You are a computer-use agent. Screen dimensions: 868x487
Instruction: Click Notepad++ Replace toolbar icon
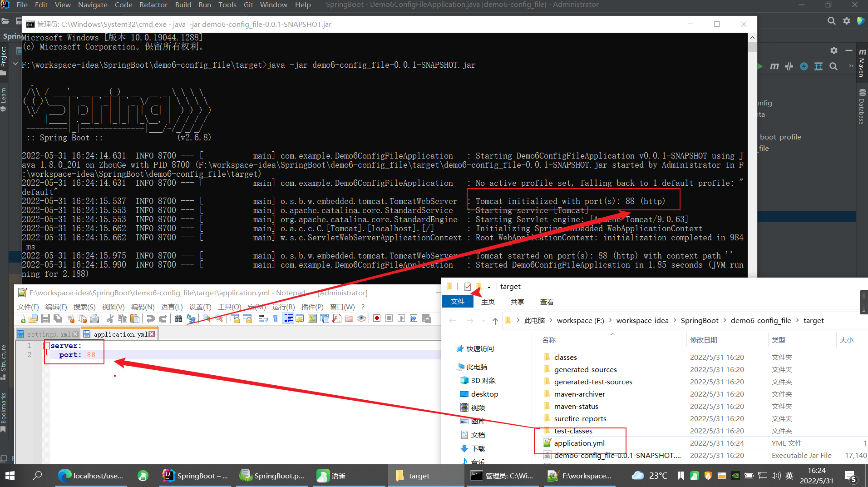coord(191,318)
